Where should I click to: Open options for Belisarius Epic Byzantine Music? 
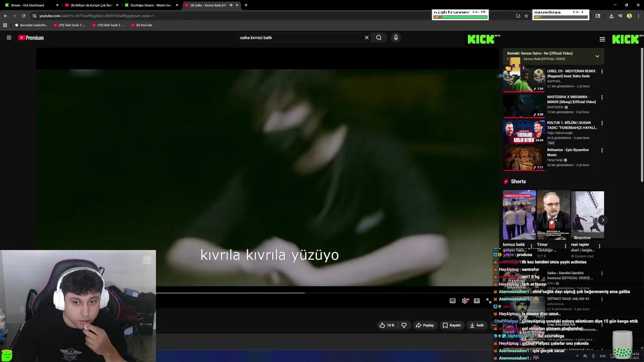pyautogui.click(x=602, y=150)
